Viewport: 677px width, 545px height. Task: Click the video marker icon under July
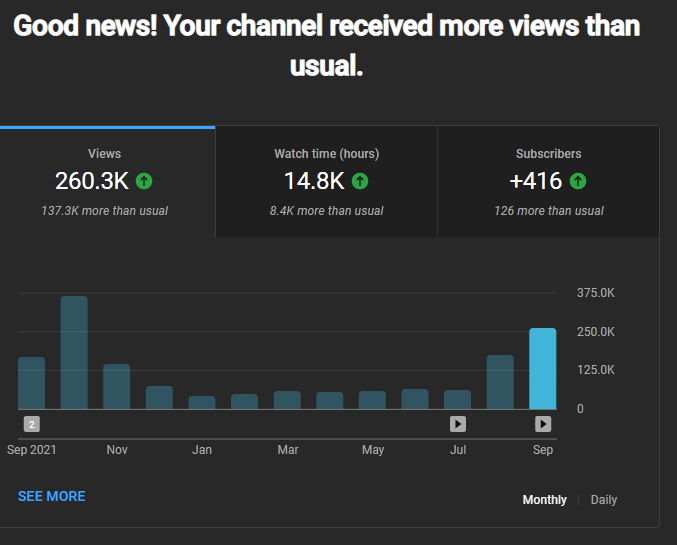458,424
